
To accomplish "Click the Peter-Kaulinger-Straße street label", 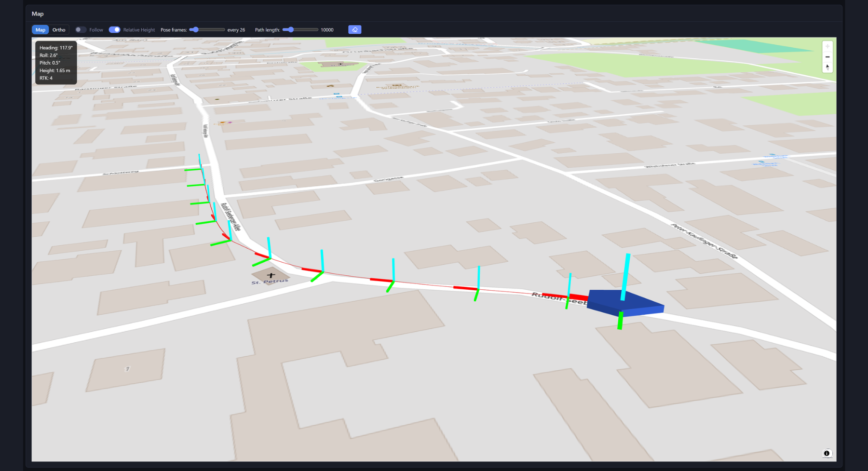I will click(x=704, y=241).
